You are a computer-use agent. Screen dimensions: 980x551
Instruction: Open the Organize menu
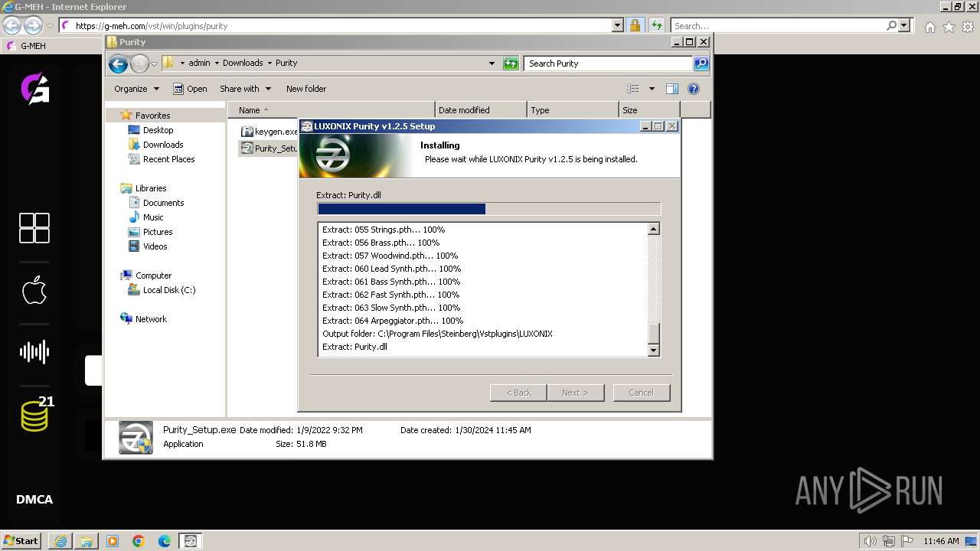[x=136, y=89]
